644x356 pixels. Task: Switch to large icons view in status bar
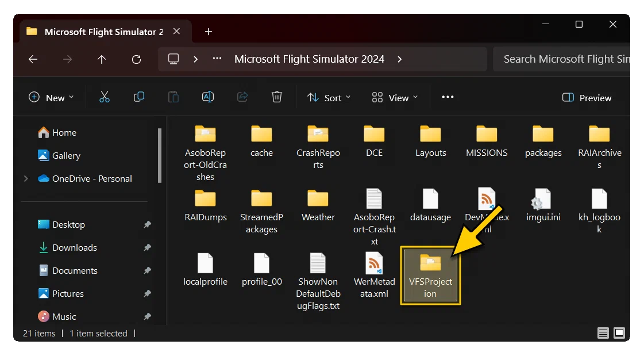[x=619, y=333]
